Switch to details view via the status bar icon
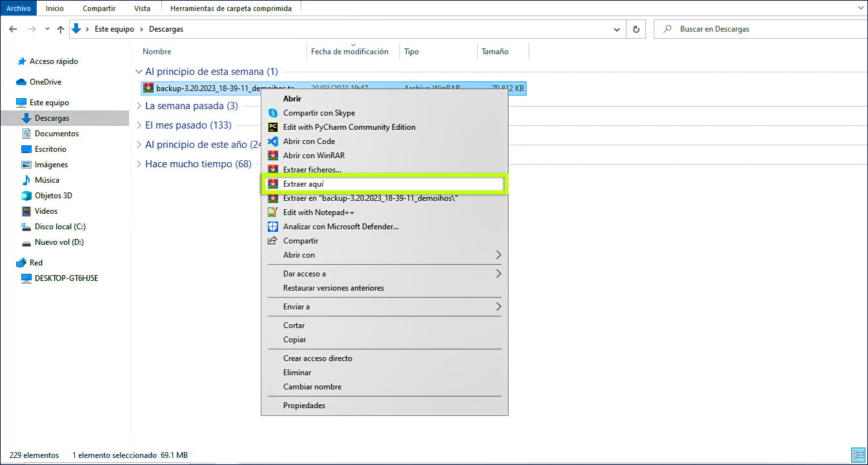 pyautogui.click(x=858, y=455)
